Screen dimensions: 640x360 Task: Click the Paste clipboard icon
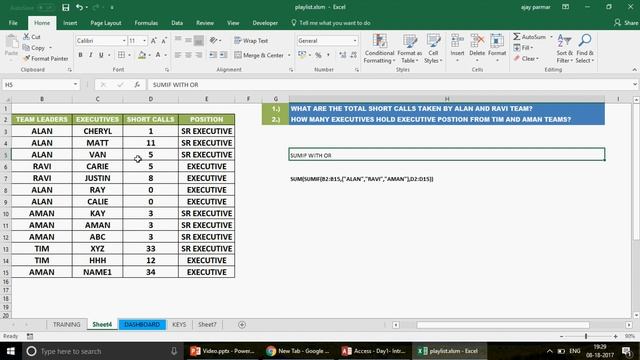point(11,42)
